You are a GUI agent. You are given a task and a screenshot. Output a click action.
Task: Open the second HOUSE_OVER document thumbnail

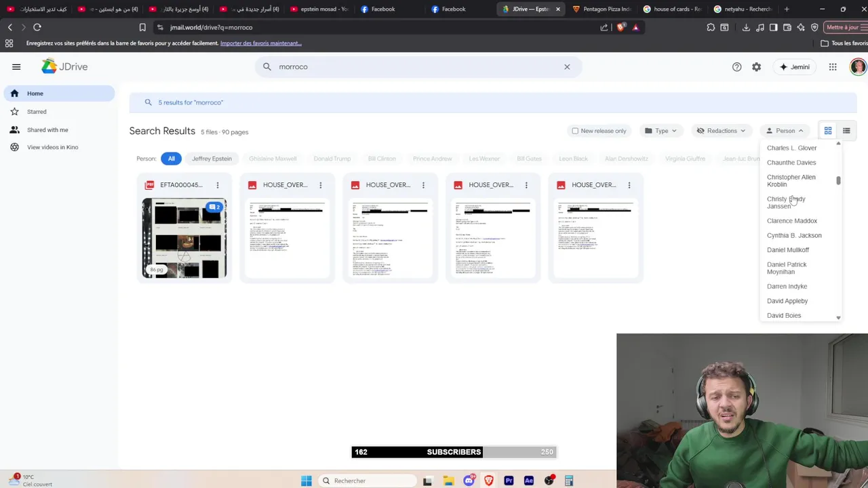(390, 238)
